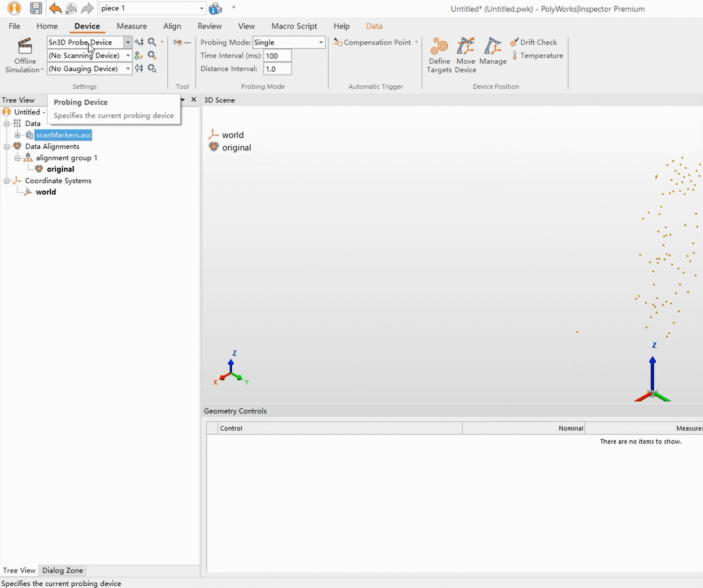Run a Drift Check
This screenshot has width=703, height=588.
tap(534, 42)
